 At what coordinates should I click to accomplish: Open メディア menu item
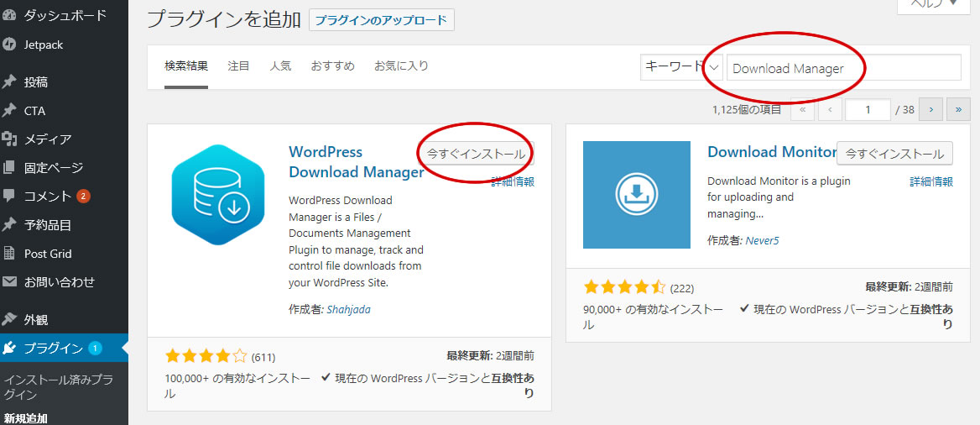tap(48, 139)
